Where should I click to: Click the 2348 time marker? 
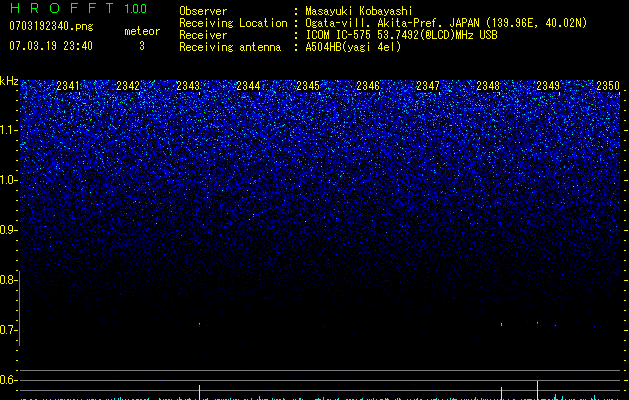click(x=488, y=85)
